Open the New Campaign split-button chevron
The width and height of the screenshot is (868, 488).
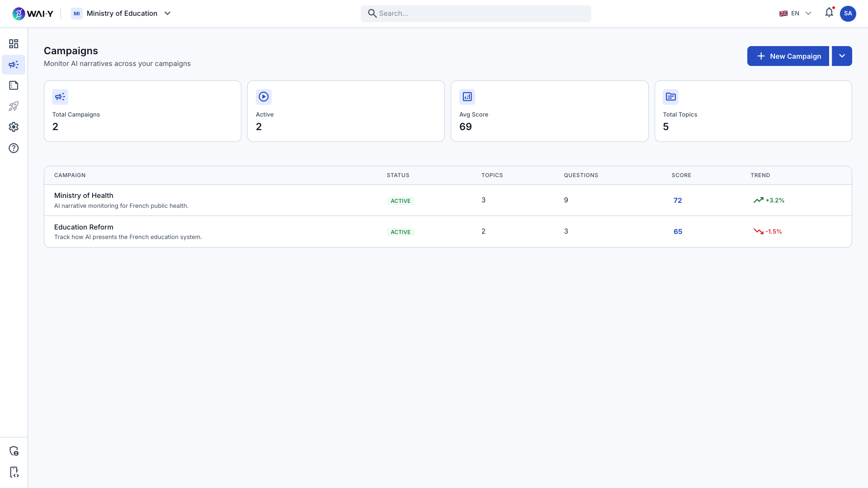(x=842, y=56)
